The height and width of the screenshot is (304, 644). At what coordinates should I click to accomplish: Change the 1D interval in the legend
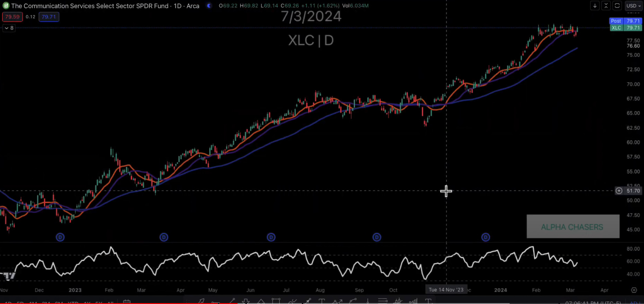(177, 6)
